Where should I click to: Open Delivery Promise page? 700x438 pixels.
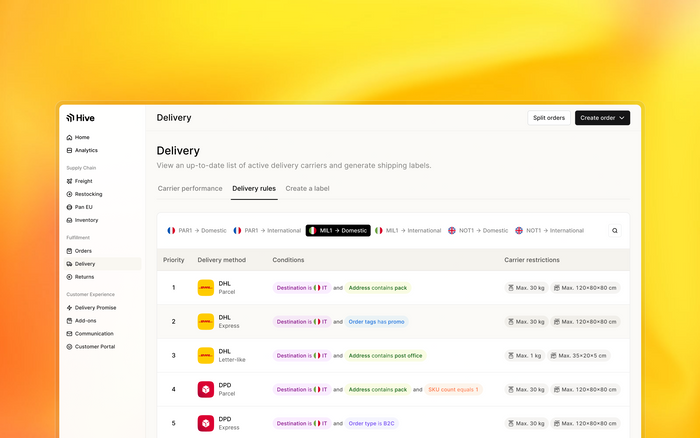point(95,308)
